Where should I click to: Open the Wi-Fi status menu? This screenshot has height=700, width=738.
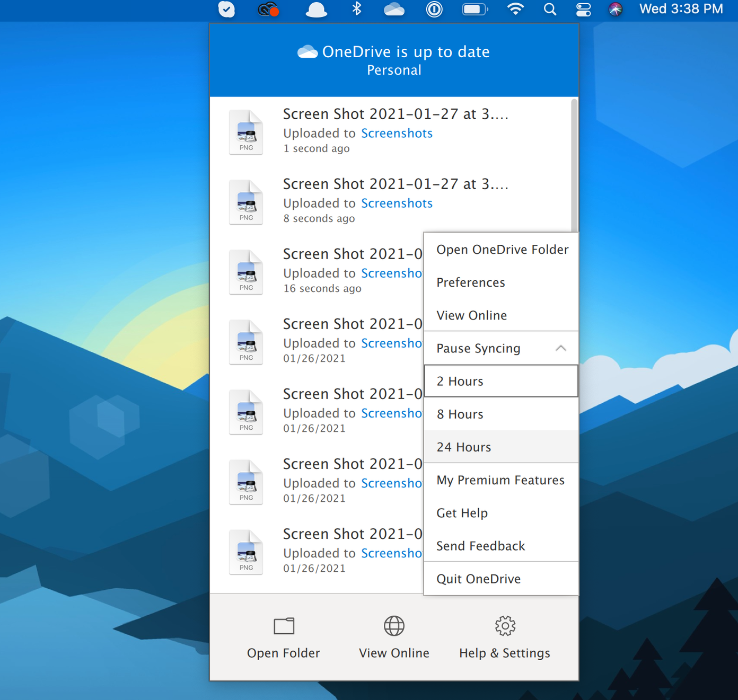[515, 10]
